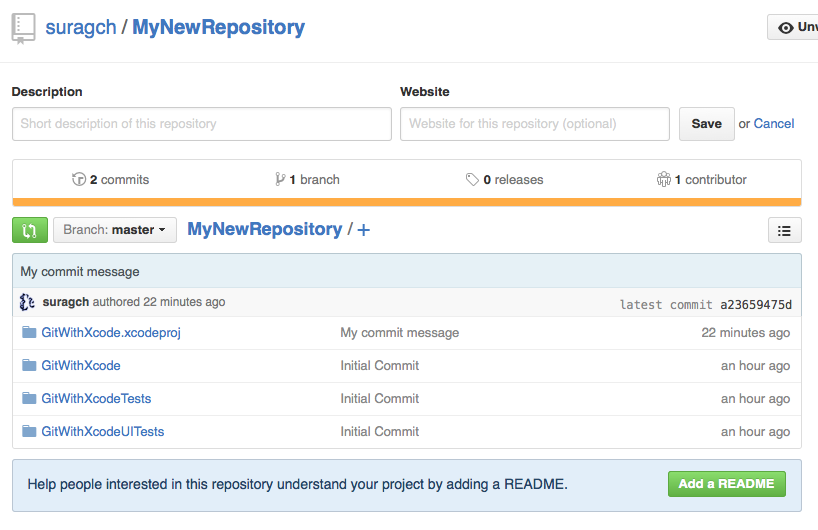Save the repository description
This screenshot has width=818, height=530.
[x=706, y=124]
